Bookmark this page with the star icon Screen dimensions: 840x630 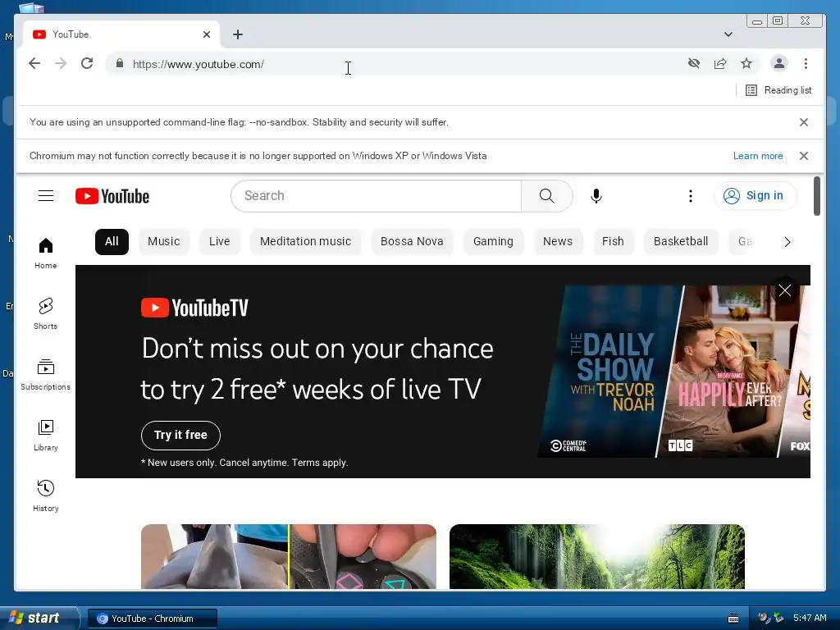746,64
